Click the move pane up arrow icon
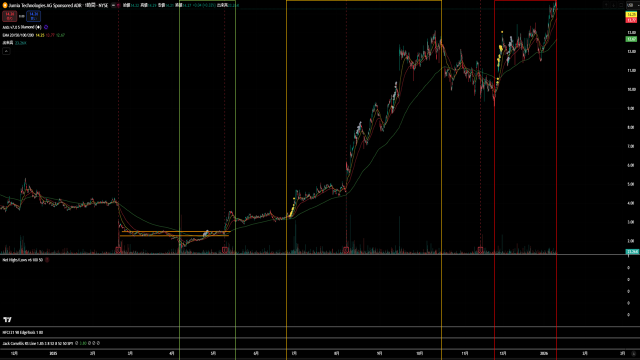 (606, 5)
